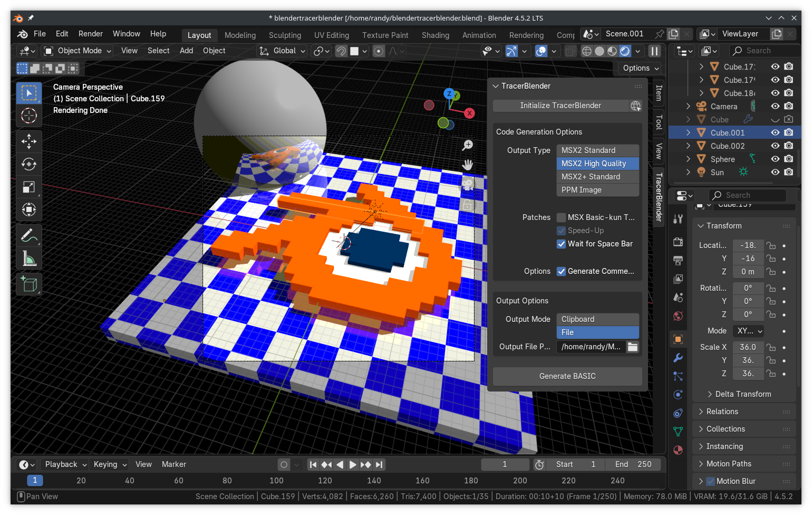Open the Modifiers wrench properties tab

678,358
